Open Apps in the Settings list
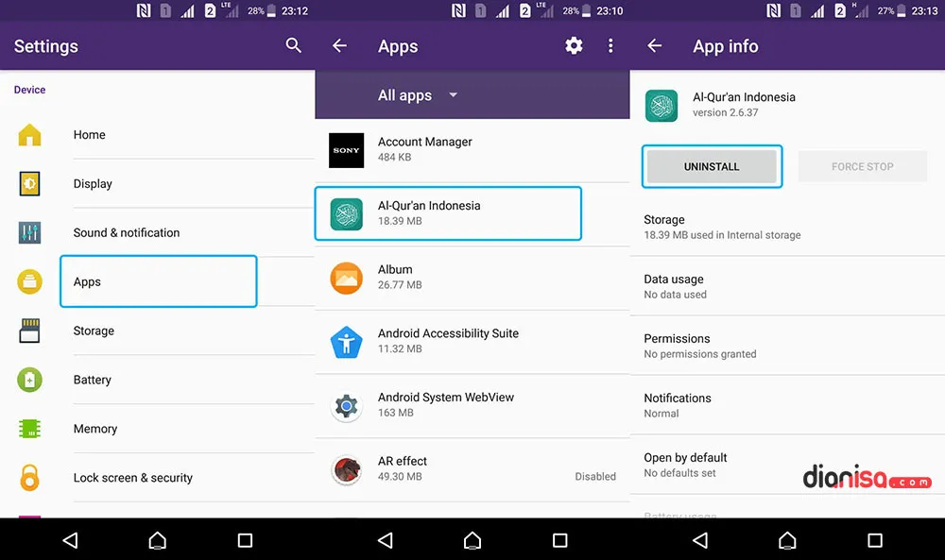The height and width of the screenshot is (560, 945). [158, 281]
